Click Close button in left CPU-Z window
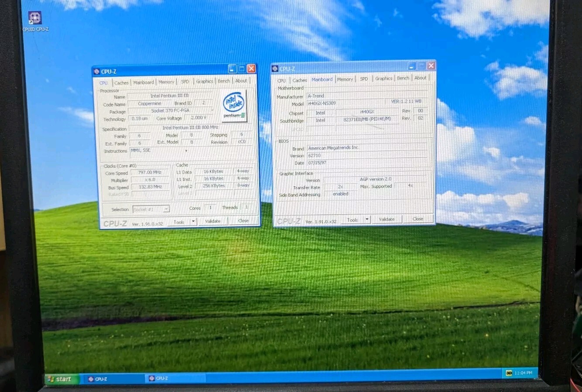Image resolution: width=582 pixels, height=392 pixels. tap(243, 221)
